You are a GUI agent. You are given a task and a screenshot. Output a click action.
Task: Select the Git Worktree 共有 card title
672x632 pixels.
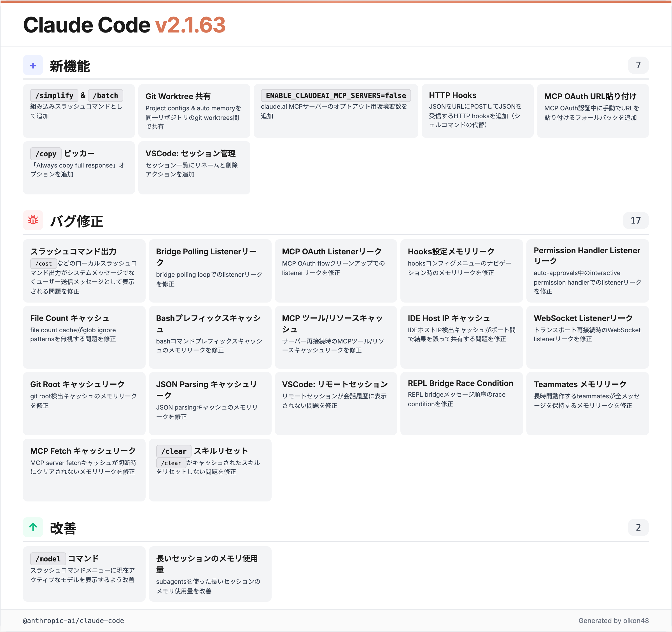coord(178,96)
